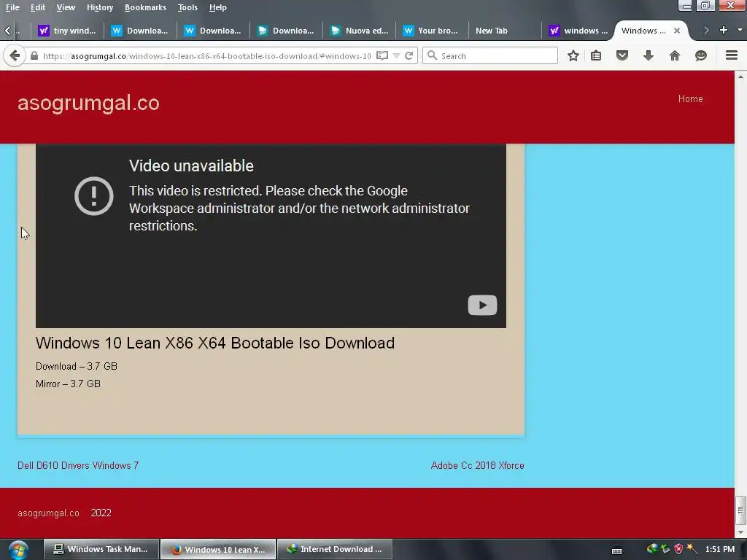Switch to the New Tab tab

tap(504, 31)
